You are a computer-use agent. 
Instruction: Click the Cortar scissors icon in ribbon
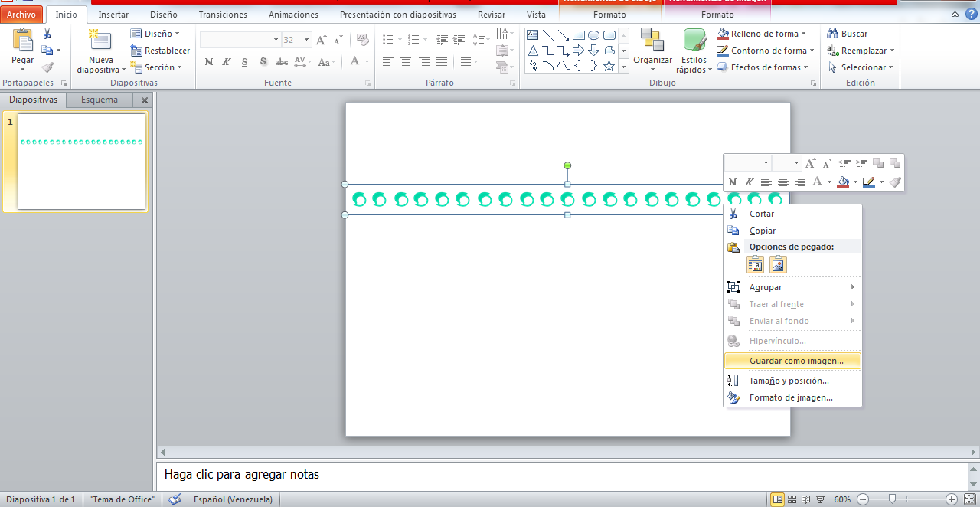pyautogui.click(x=47, y=34)
